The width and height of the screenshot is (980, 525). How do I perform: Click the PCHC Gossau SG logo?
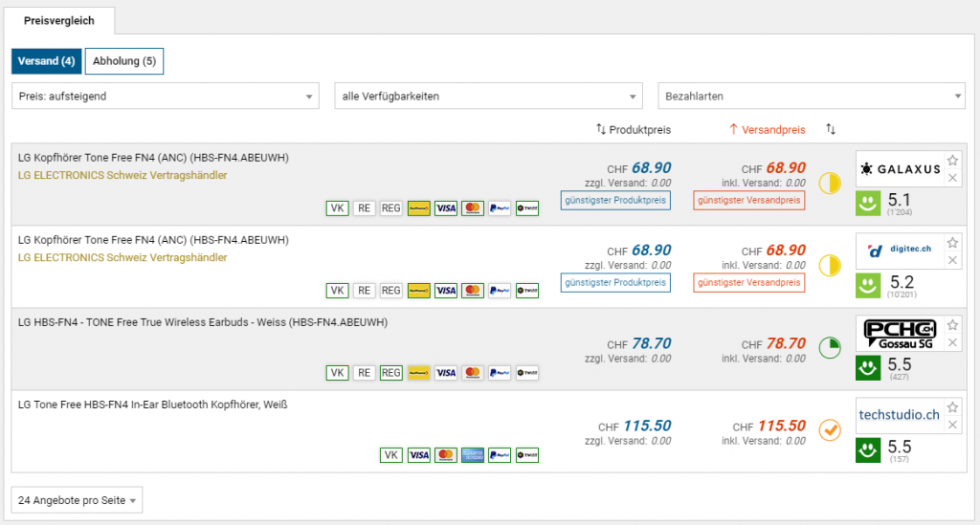click(x=900, y=334)
